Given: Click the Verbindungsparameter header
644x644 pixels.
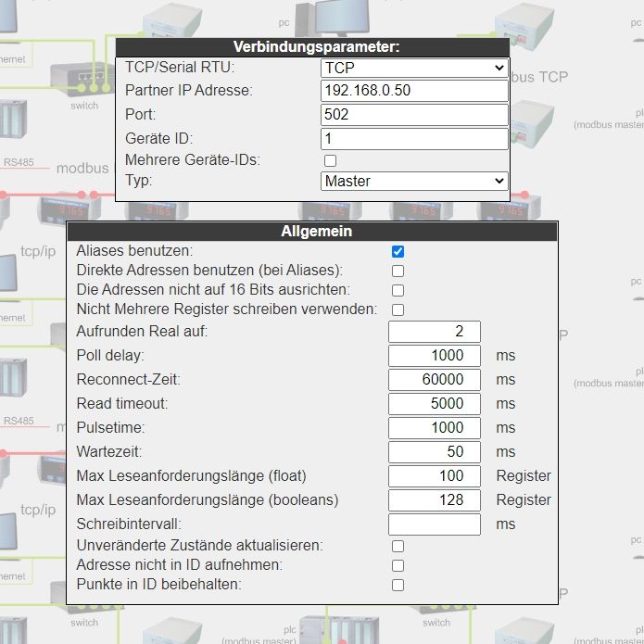Looking at the screenshot, I should click(312, 47).
